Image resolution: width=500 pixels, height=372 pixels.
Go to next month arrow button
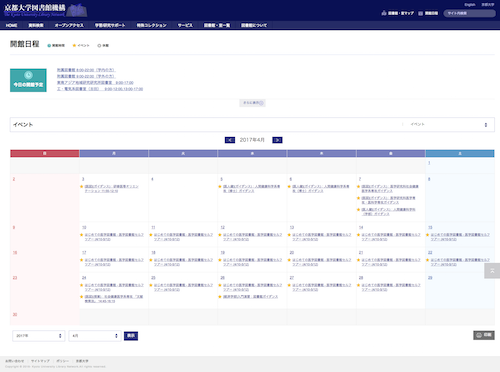pyautogui.click(x=277, y=140)
